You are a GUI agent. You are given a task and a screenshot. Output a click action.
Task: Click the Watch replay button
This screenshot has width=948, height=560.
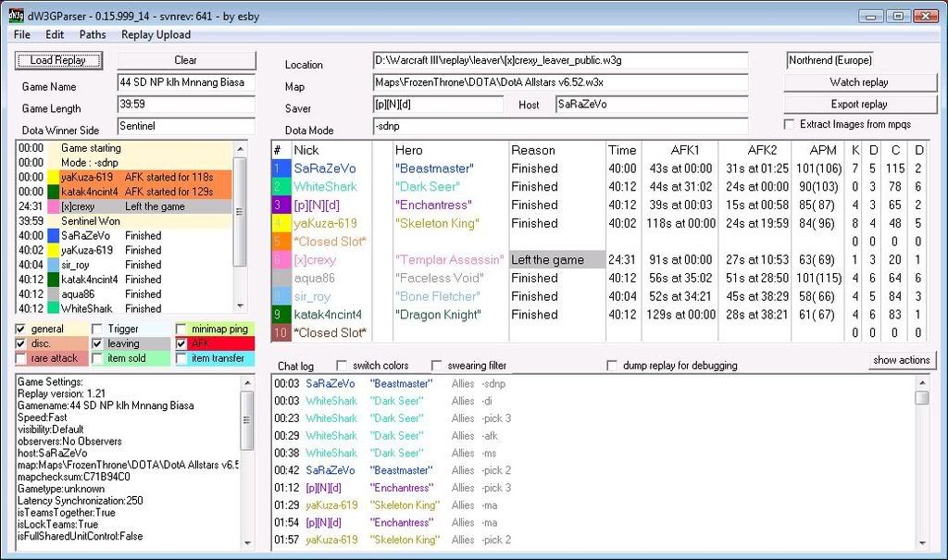(x=859, y=82)
